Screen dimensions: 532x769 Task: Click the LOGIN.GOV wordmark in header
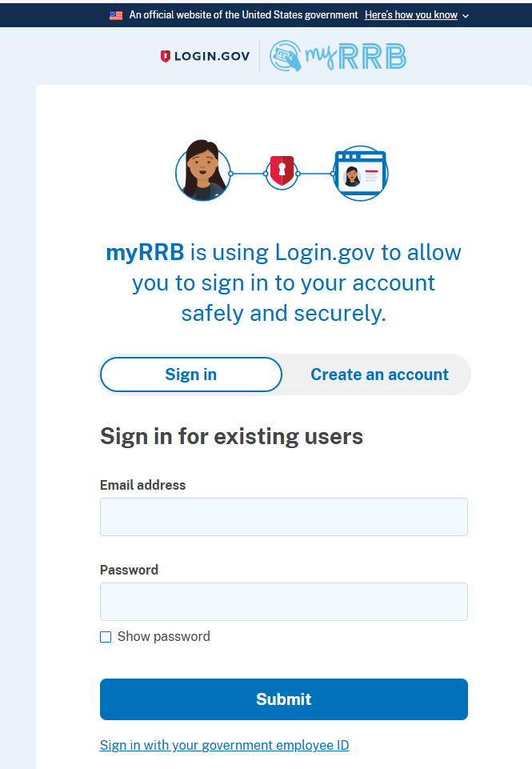coord(212,57)
